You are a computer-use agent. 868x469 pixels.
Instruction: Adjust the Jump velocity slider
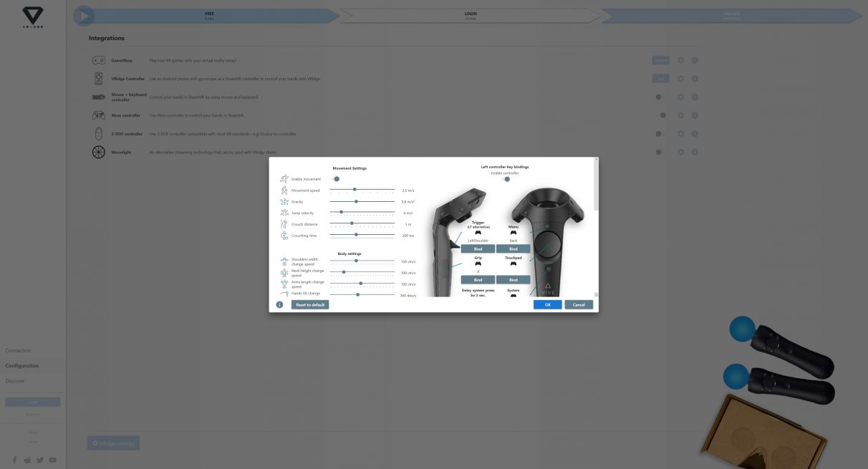[362, 213]
